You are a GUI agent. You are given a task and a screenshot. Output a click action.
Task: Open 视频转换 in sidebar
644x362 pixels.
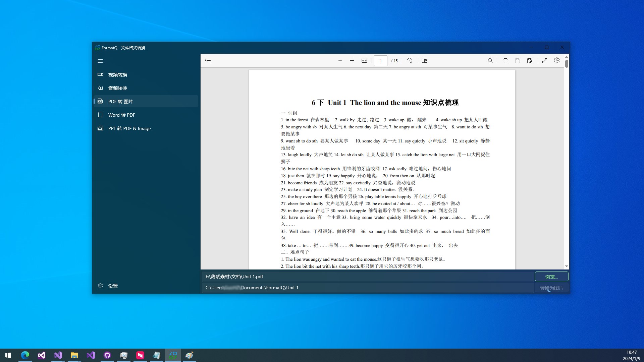coord(117,75)
